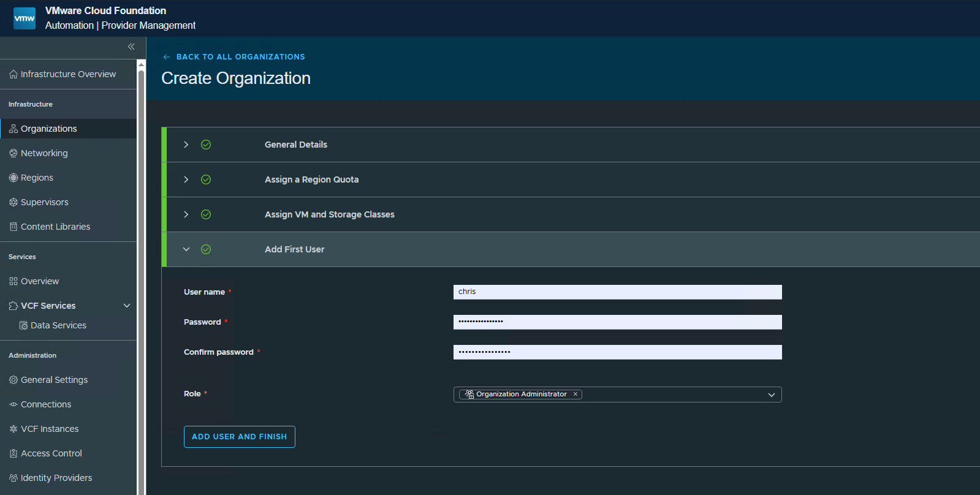Click the General Settings gear icon

click(x=13, y=380)
